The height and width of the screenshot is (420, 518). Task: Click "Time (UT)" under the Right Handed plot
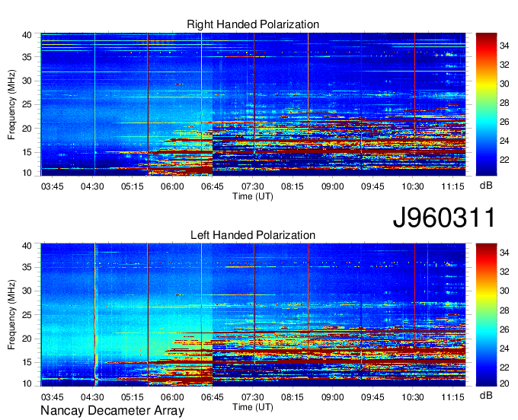click(253, 196)
